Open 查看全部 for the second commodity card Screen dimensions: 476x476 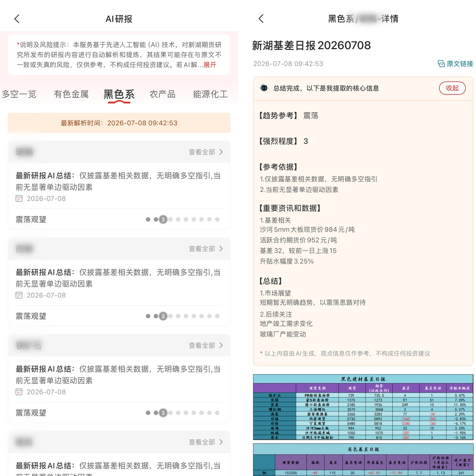[x=206, y=249]
